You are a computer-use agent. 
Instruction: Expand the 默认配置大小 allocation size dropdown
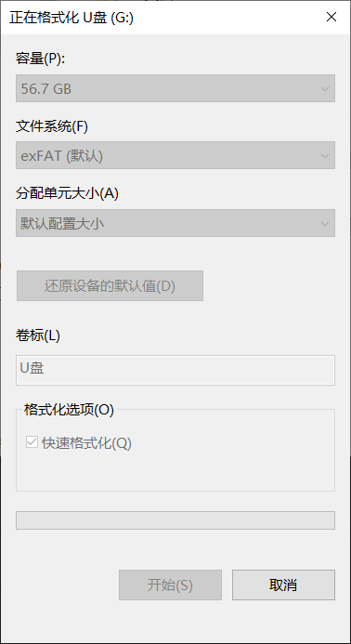[x=175, y=223]
